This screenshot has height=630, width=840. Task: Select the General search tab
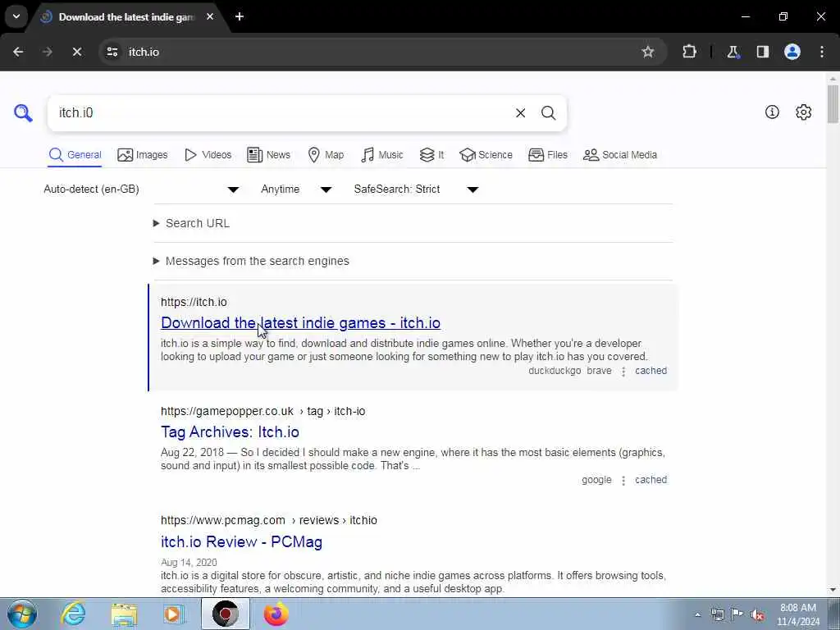[75, 155]
